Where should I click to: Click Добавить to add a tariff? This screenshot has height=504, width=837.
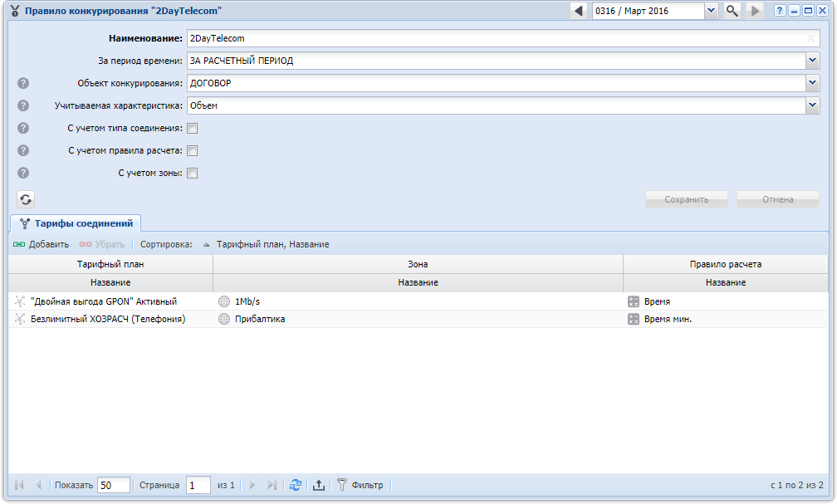click(x=42, y=244)
